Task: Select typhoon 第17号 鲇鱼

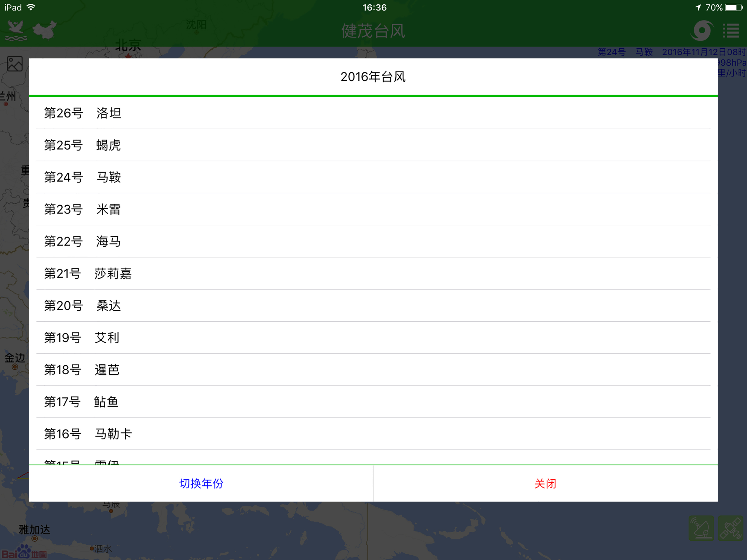Action: pyautogui.click(x=373, y=402)
